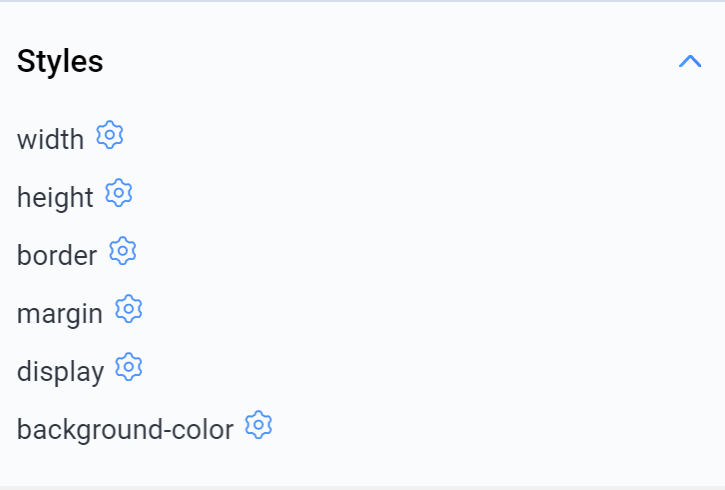Configure the height property via its cog

pos(119,193)
